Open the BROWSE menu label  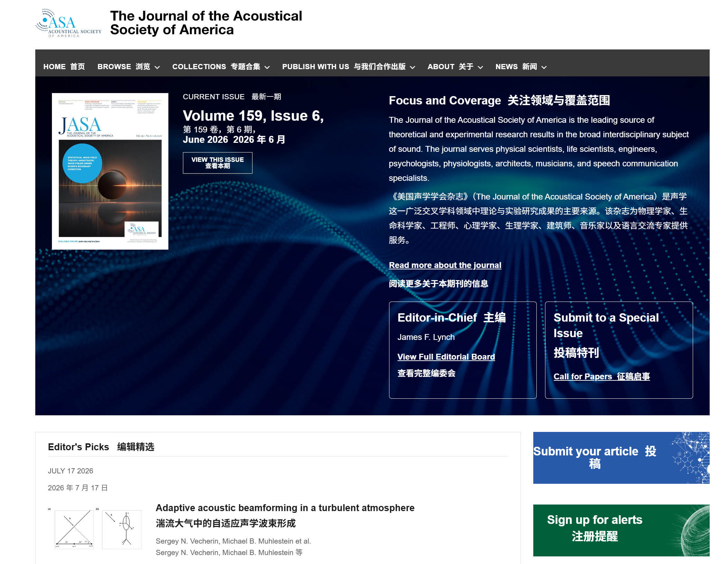(123, 67)
